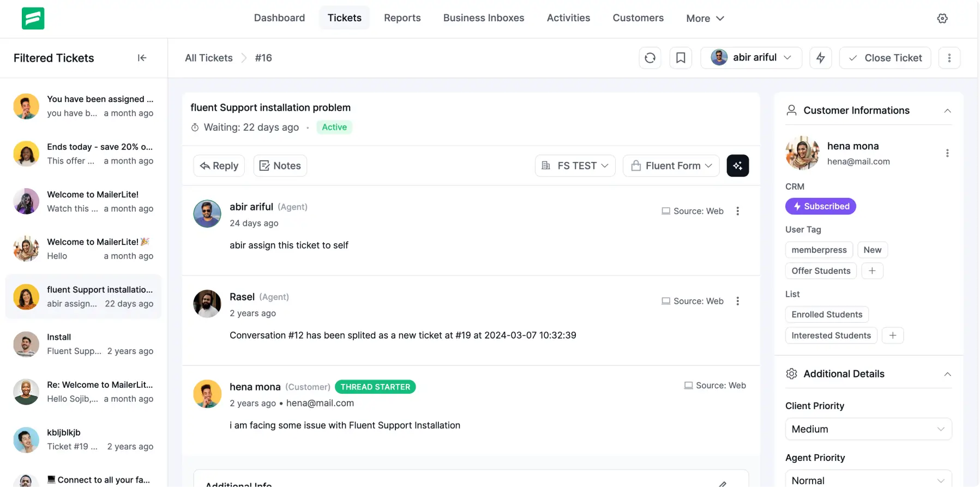Open Business Inboxes tab
Screen dimensions: 980x487
click(x=484, y=18)
